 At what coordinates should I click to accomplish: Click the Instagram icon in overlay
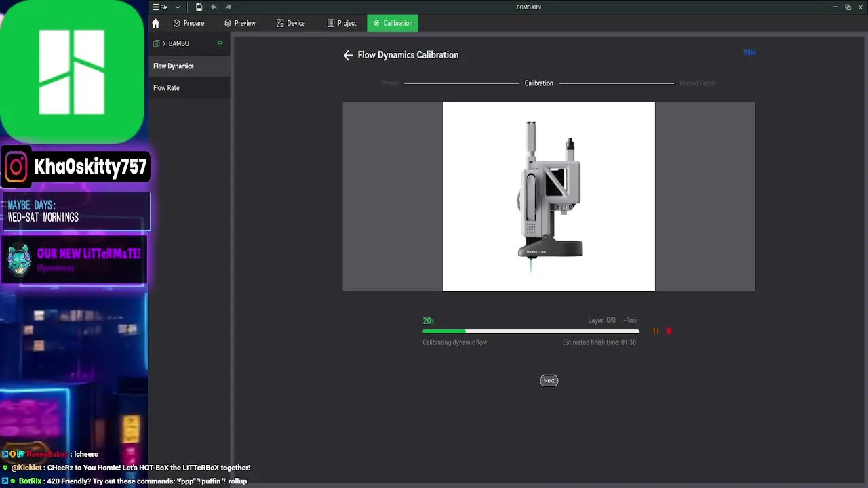click(16, 167)
